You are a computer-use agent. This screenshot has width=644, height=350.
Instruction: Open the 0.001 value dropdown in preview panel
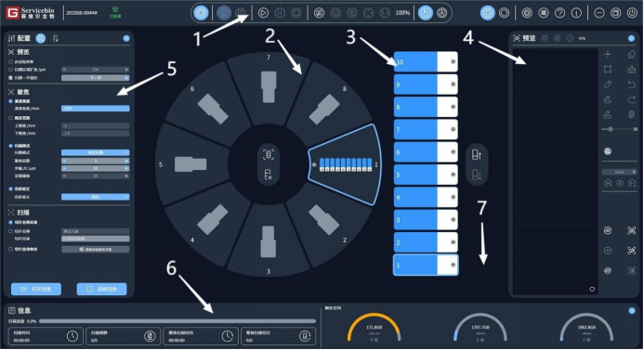(x=619, y=172)
